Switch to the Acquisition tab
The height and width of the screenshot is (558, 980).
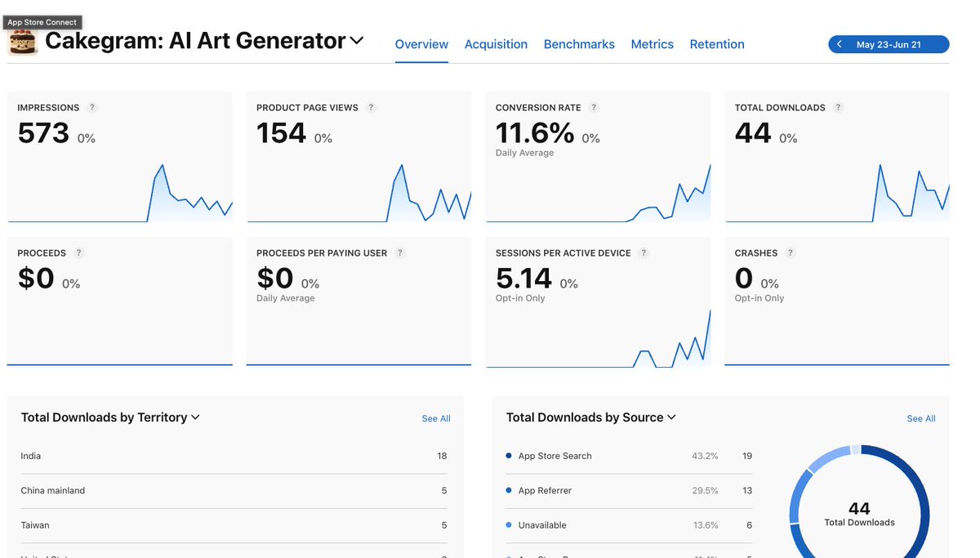496,44
